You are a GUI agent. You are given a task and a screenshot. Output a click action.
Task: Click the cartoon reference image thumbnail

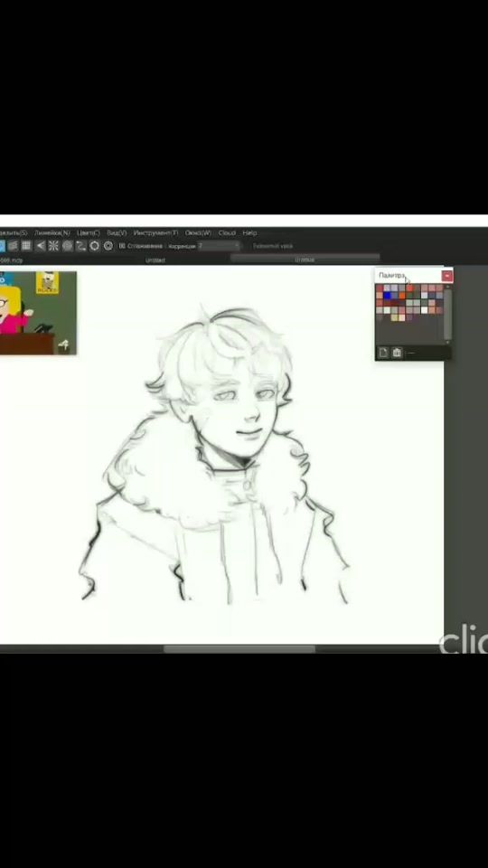[38, 313]
